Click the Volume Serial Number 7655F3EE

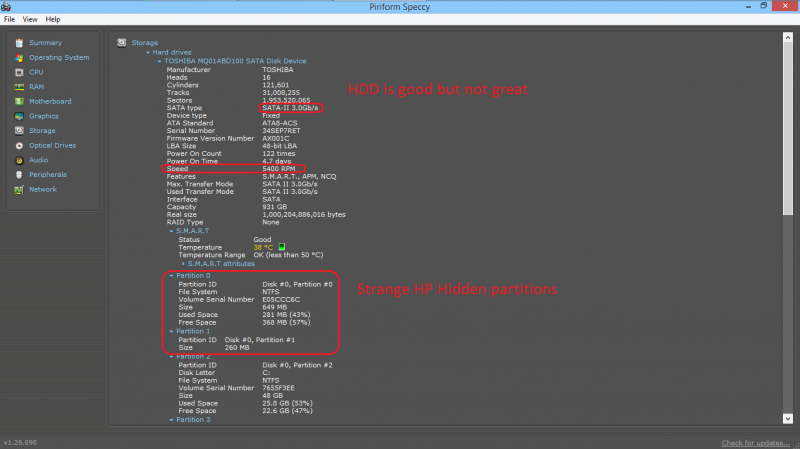[x=279, y=388]
